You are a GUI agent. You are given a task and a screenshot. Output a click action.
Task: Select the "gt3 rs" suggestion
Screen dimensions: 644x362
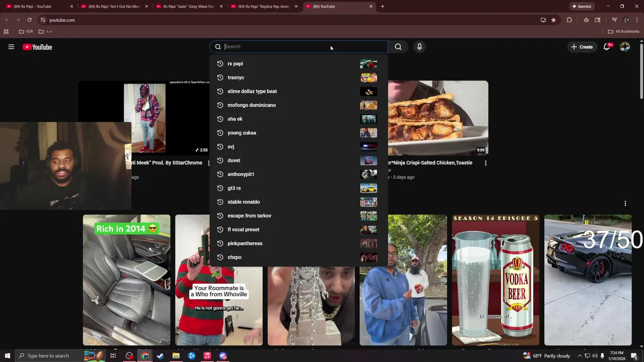[x=299, y=188]
